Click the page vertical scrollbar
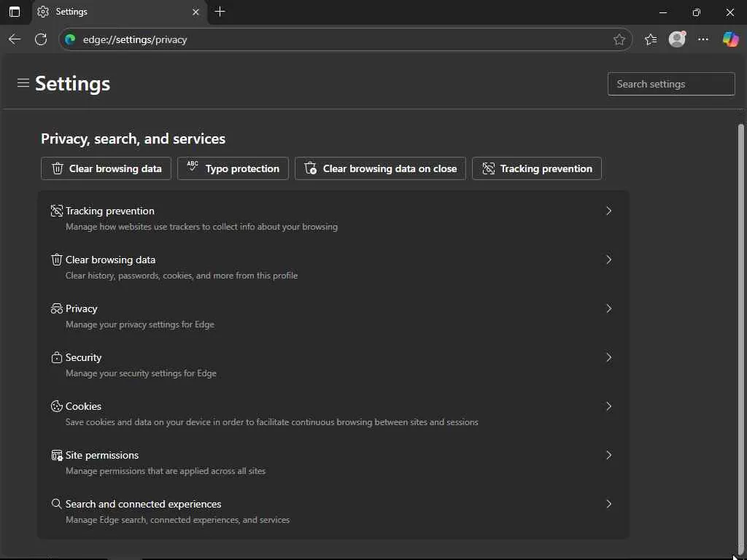Viewport: 747px width, 560px height. tap(741, 328)
